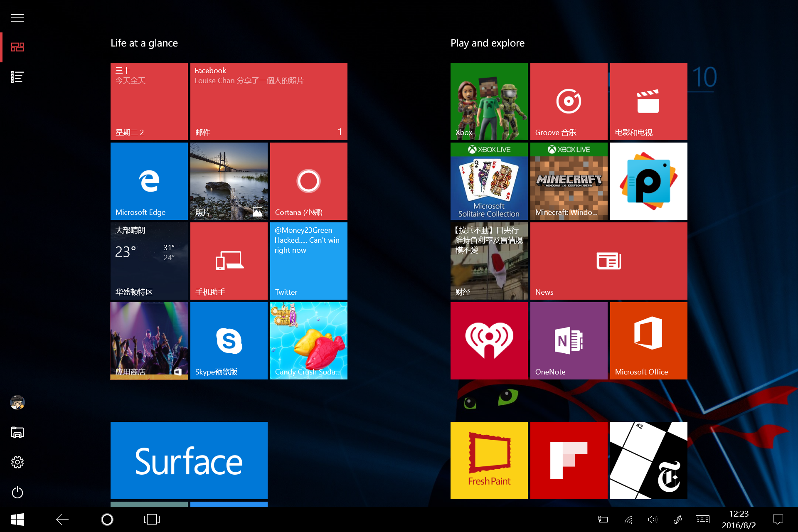Open the NYT Crossword tile
This screenshot has width=798, height=532.
[648, 461]
